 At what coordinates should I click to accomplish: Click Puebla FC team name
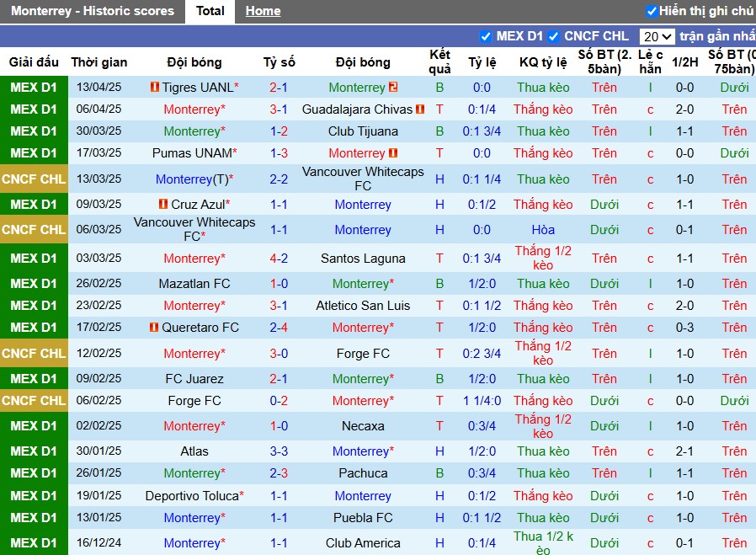[x=363, y=518]
